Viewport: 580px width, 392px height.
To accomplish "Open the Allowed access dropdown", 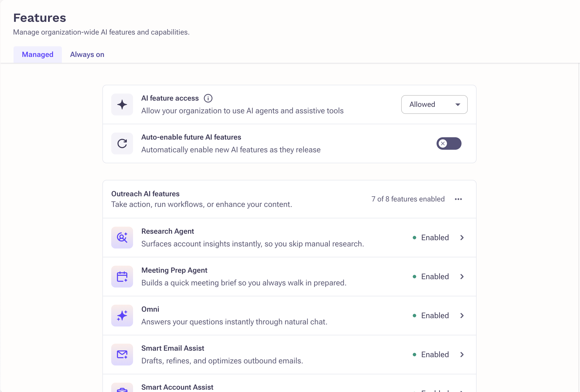I will point(434,104).
